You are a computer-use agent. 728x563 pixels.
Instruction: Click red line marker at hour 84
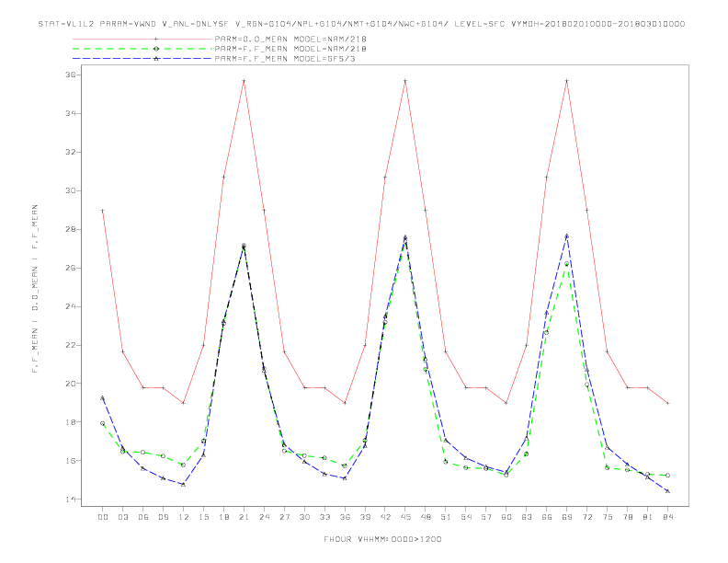tap(667, 403)
